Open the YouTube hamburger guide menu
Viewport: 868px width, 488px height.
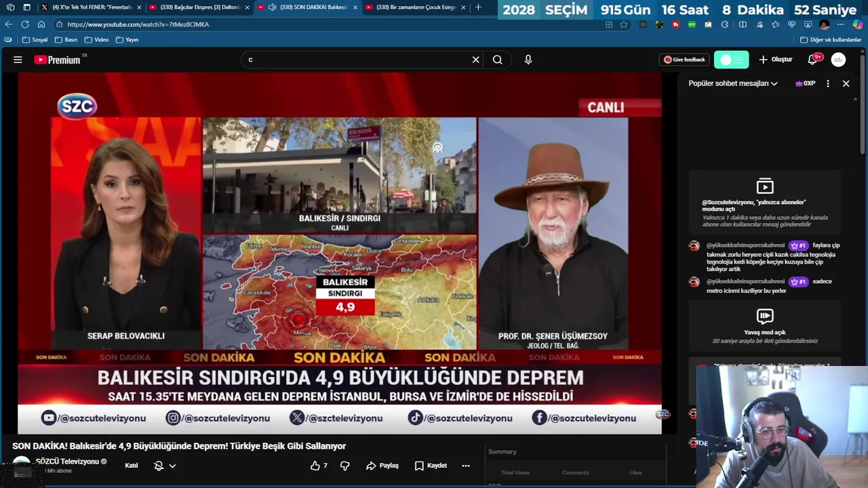[18, 60]
